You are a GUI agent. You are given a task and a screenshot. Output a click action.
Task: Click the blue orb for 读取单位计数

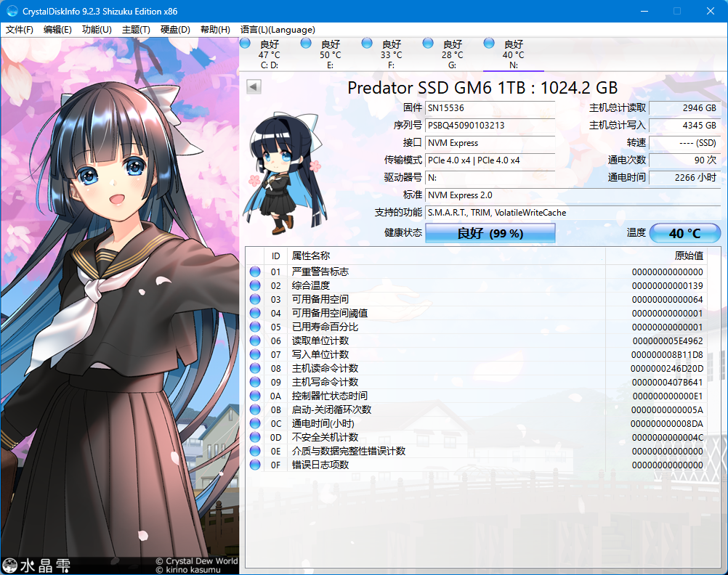coord(255,340)
